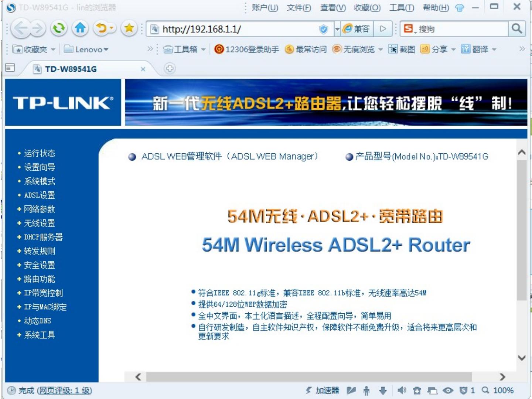Open the 账户(U) menu
The height and width of the screenshot is (399, 532).
pyautogui.click(x=265, y=7)
